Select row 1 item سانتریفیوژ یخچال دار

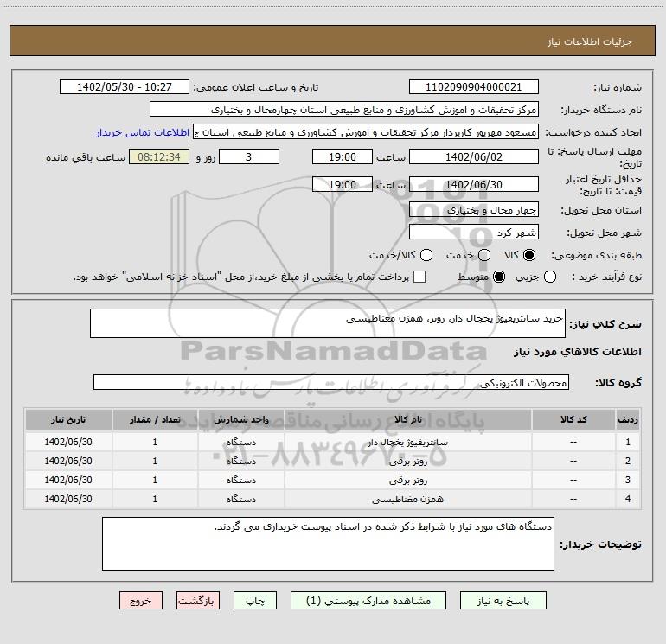(x=407, y=442)
